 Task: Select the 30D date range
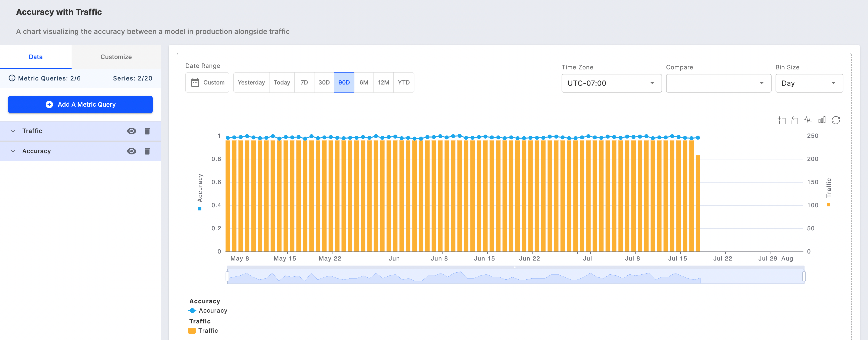click(x=324, y=83)
